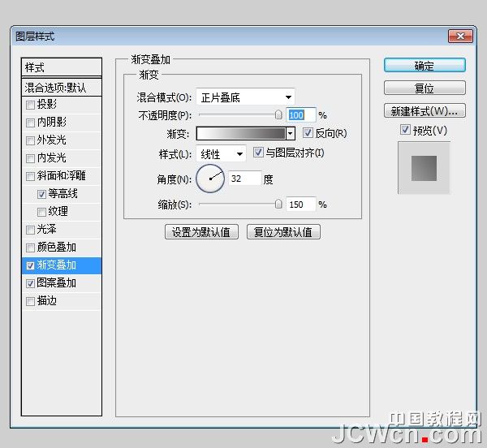
Task: Uncheck the 预览 checkbox
Action: 405,130
